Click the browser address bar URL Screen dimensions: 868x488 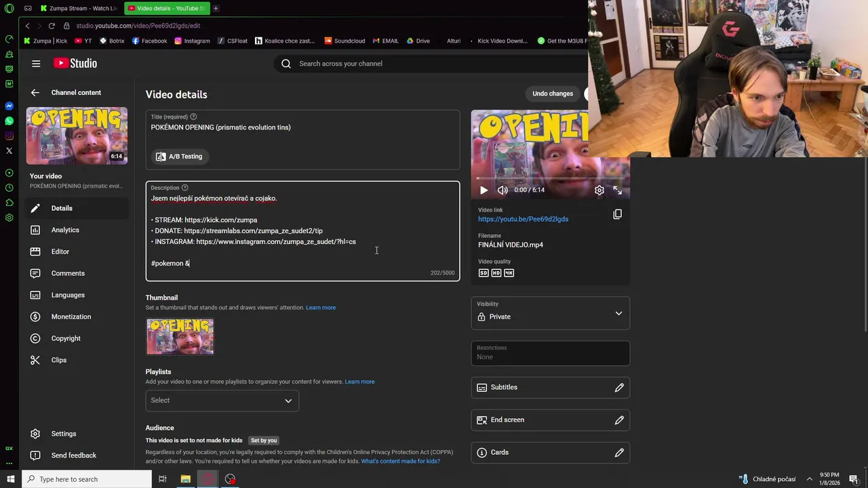[138, 26]
